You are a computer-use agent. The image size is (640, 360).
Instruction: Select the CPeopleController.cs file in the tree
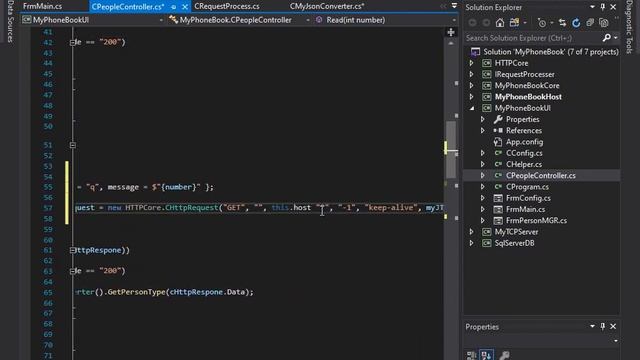(540, 176)
